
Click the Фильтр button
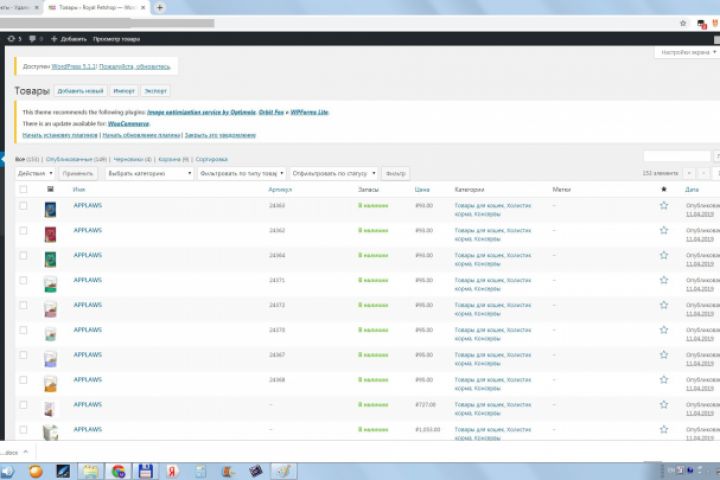click(395, 173)
